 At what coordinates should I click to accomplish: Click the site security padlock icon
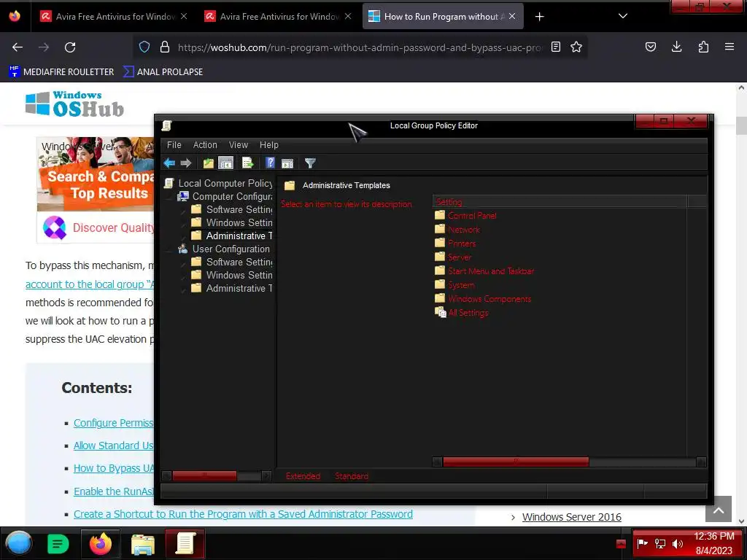point(165,47)
